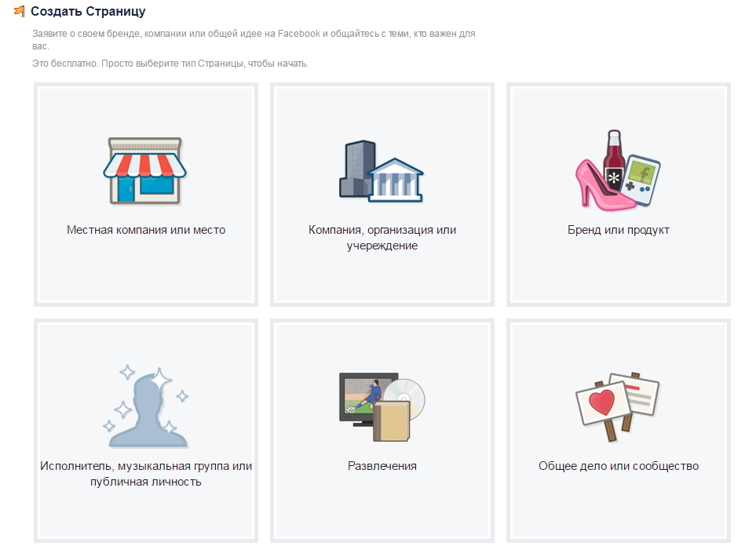Click the storefront icon with striped awning
The image size is (756, 557).
pos(145,172)
